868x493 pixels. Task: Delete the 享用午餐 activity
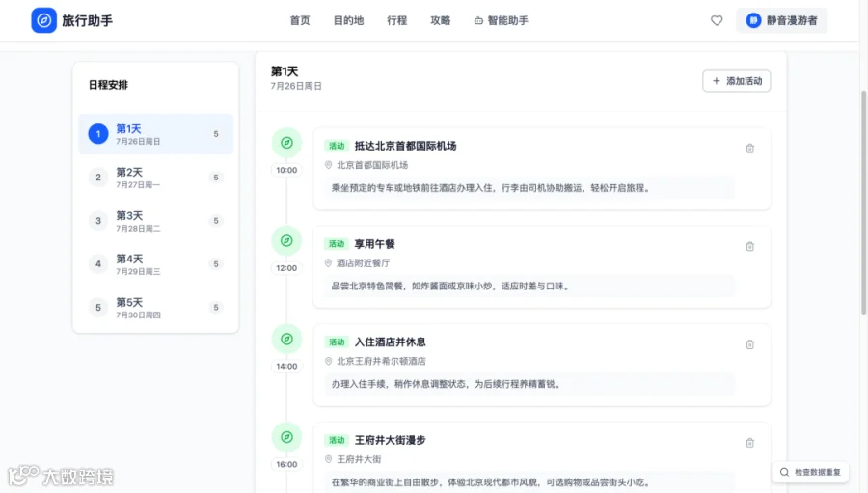(749, 247)
